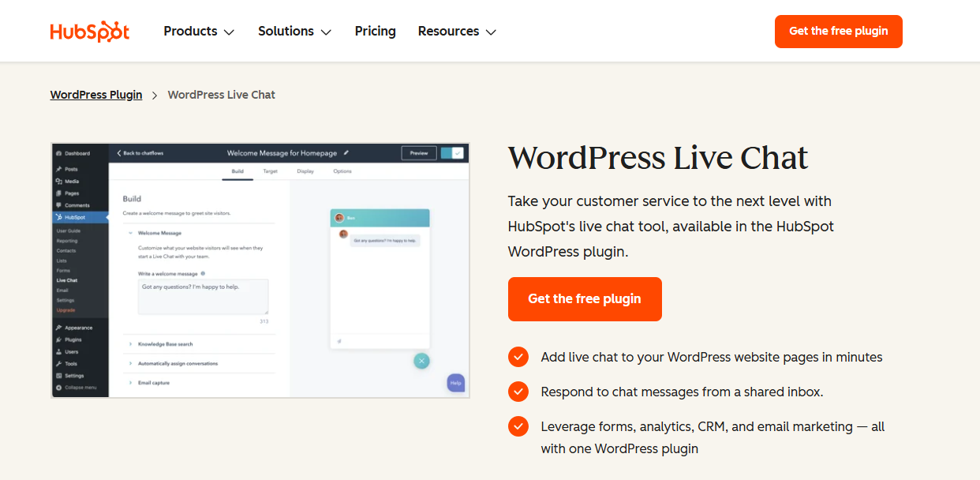Switch to the Target tab
The height and width of the screenshot is (480, 980).
point(270,171)
